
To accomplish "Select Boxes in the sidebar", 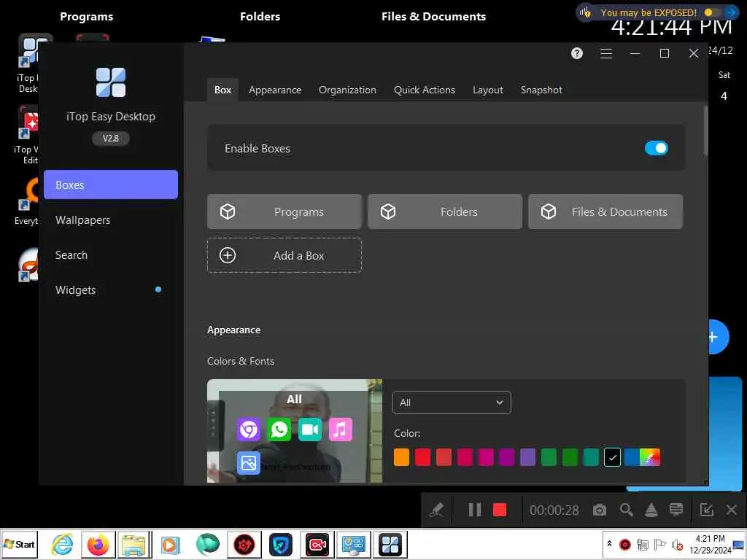I will [x=111, y=184].
